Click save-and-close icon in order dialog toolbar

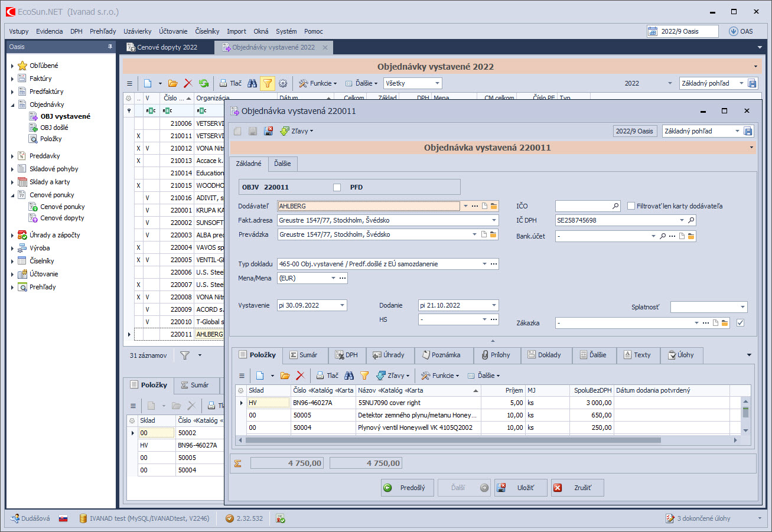pyautogui.click(x=268, y=131)
